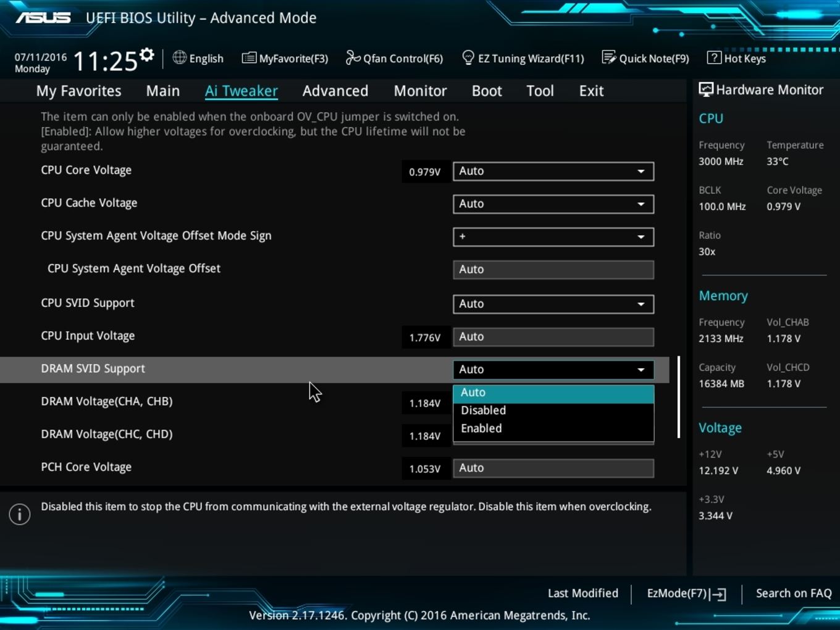Click the 1.053V PCH reading
Image resolution: width=840 pixels, height=630 pixels.
(x=425, y=469)
